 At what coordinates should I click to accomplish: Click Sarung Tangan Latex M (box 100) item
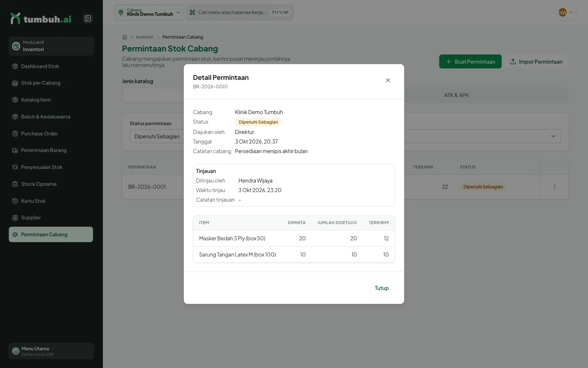(237, 255)
